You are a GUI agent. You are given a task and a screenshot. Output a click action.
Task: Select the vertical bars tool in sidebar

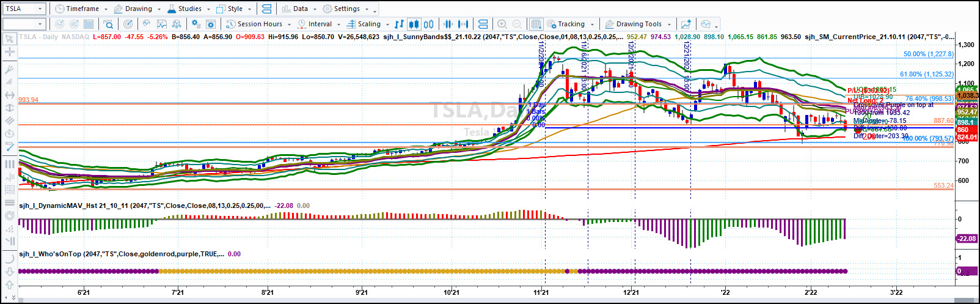(9, 164)
